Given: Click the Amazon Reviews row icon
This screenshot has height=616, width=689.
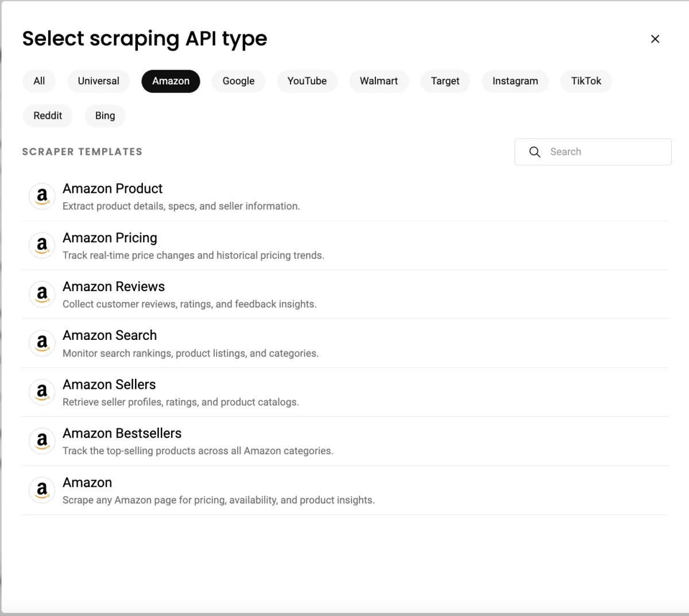Looking at the screenshot, I should click(x=42, y=294).
